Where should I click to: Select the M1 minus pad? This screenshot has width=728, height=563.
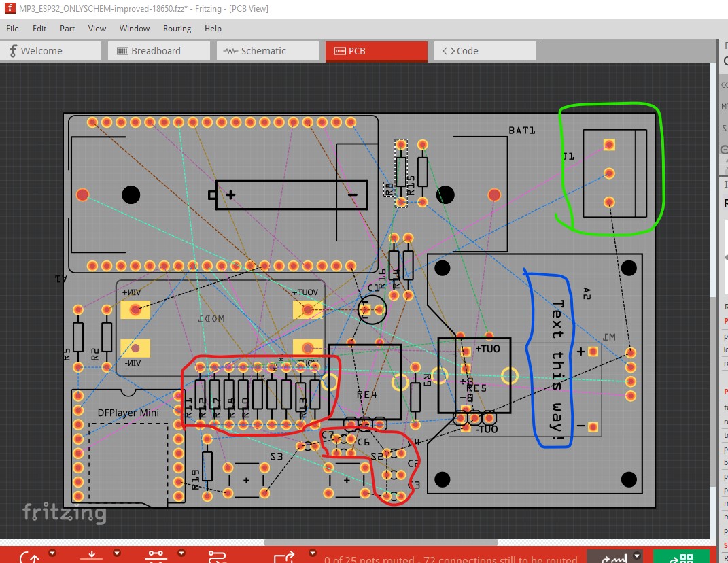[593, 427]
